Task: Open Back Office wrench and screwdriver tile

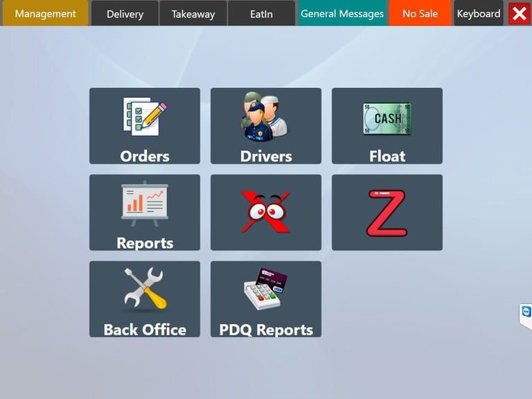Action: 145,299
